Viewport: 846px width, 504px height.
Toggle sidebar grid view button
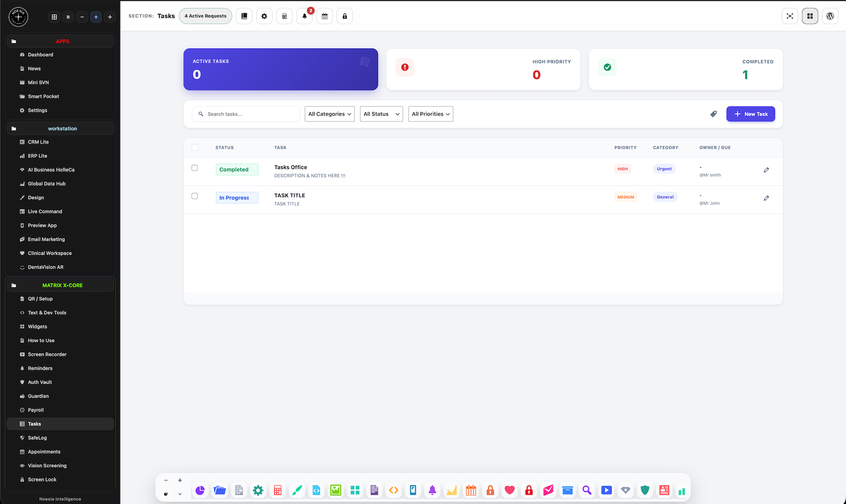coord(54,17)
